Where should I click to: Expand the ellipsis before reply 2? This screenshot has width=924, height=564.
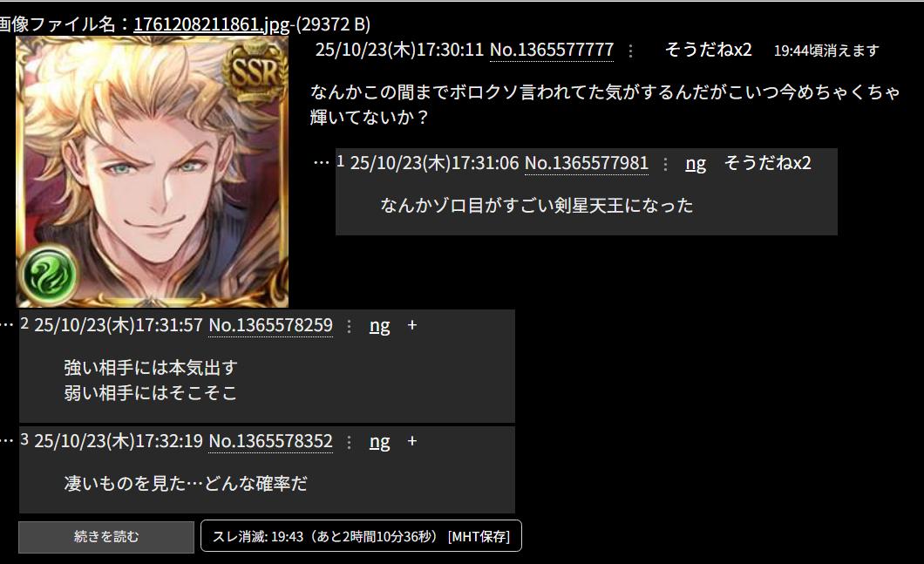6,324
